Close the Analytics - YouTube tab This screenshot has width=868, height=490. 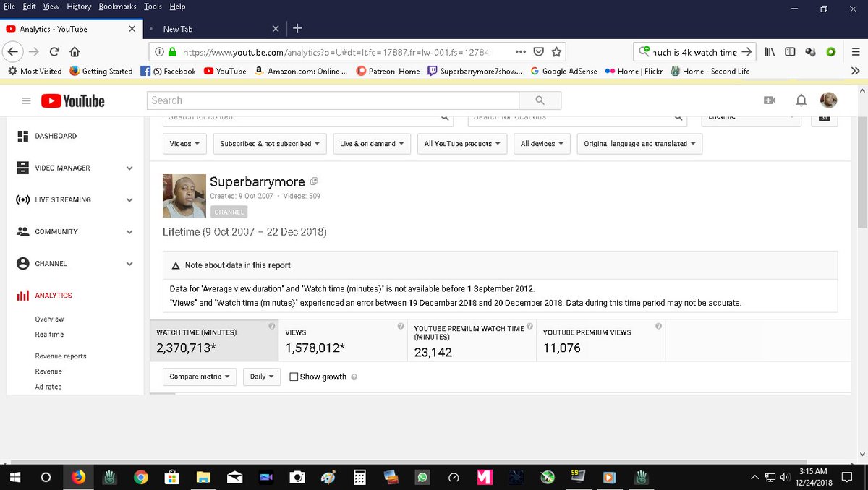[x=132, y=29]
